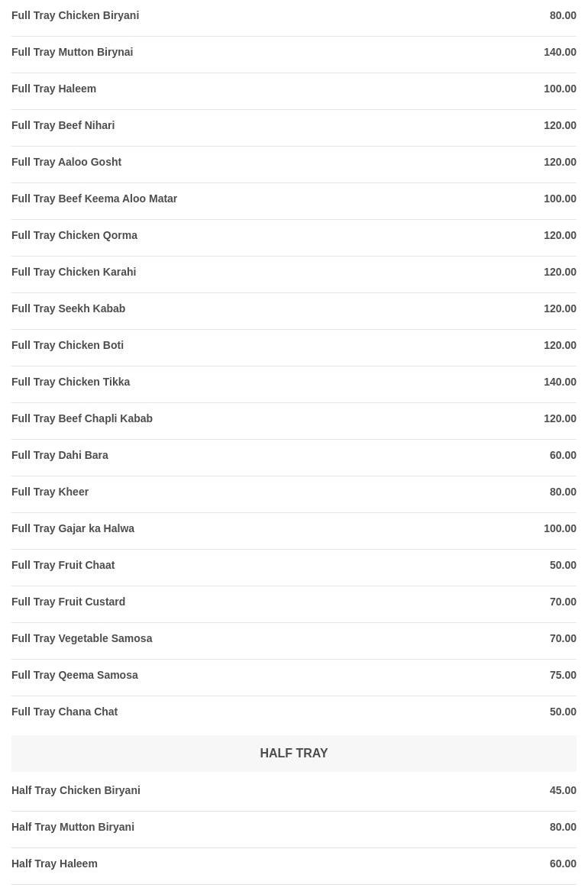This screenshot has height=891, width=588.
Task: Choose Full Tray Chicken Tikka
Action: (x=70, y=382)
